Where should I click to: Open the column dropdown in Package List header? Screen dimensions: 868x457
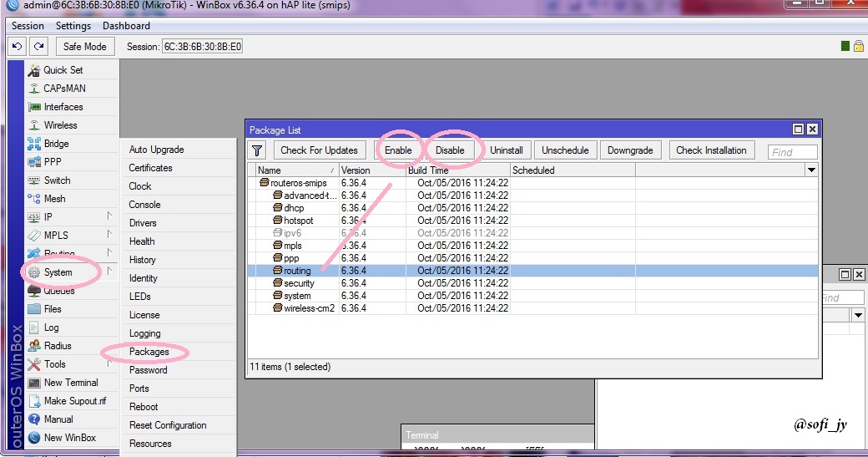(x=811, y=170)
